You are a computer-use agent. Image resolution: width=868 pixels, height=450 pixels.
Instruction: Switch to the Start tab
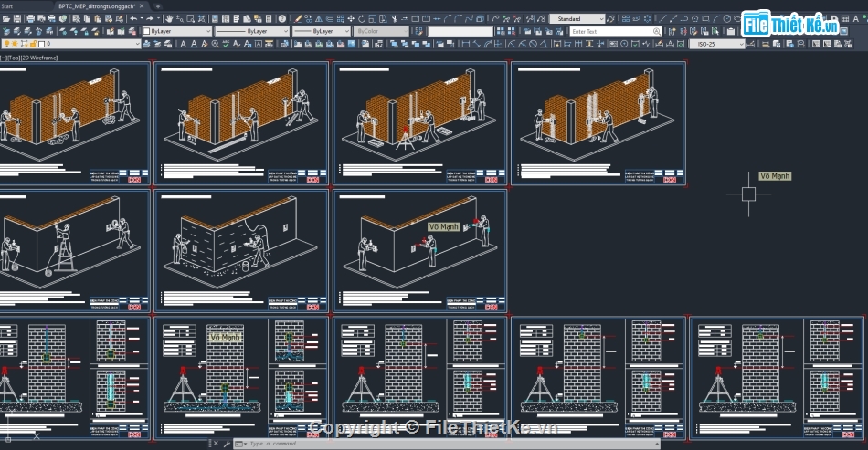[7, 6]
